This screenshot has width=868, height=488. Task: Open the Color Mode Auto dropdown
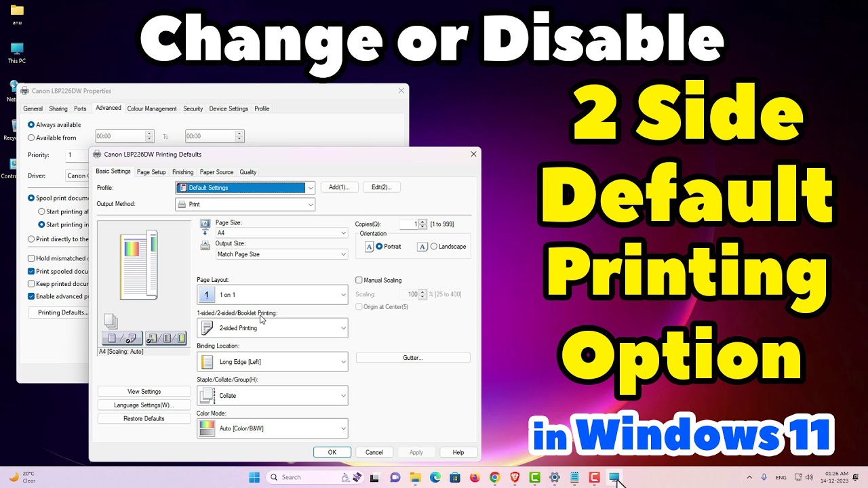coord(273,428)
